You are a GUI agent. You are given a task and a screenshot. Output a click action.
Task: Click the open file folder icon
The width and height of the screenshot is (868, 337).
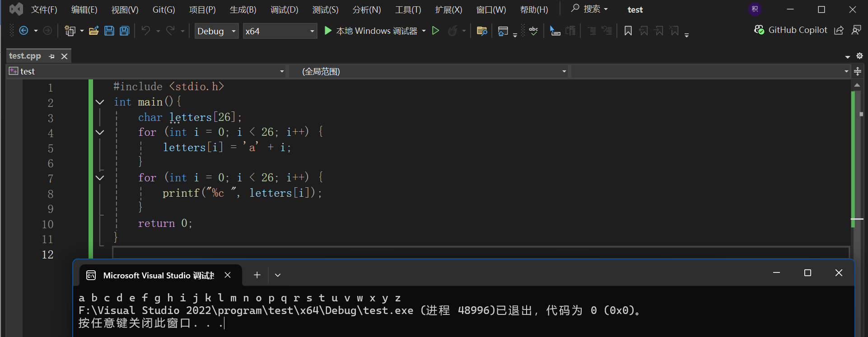pos(94,31)
